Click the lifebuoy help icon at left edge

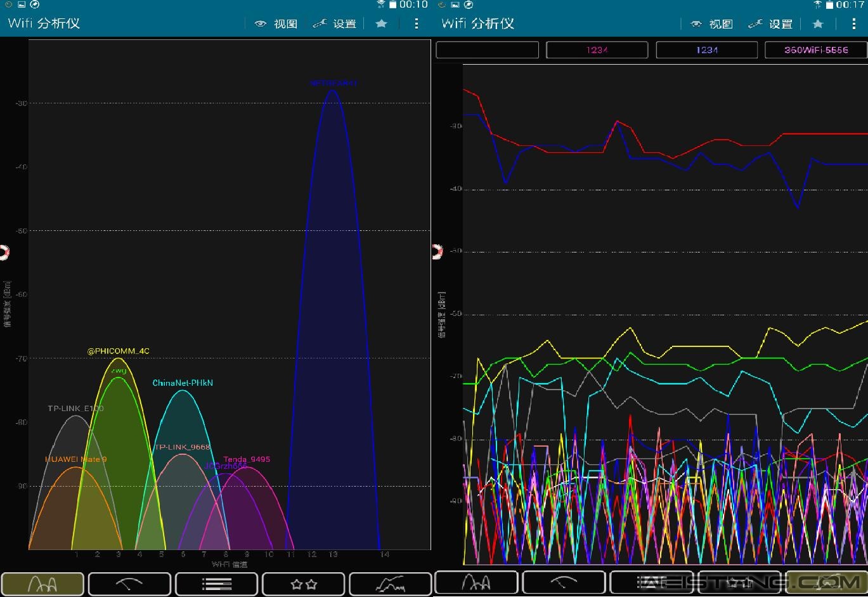(x=4, y=253)
